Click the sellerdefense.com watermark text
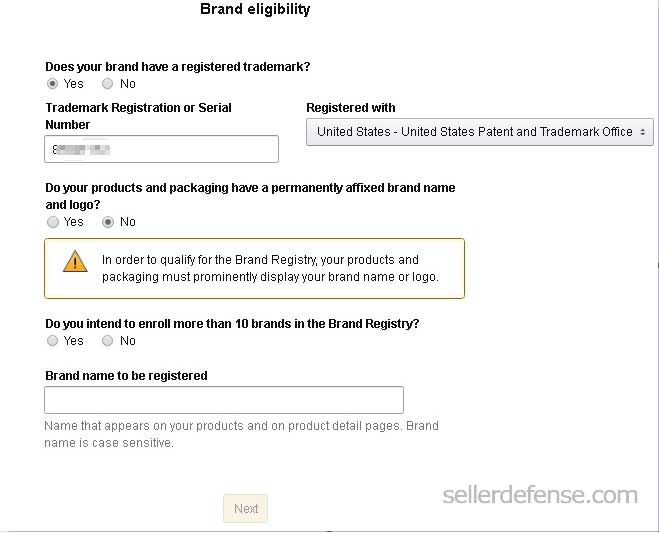The width and height of the screenshot is (659, 533). (x=540, y=495)
